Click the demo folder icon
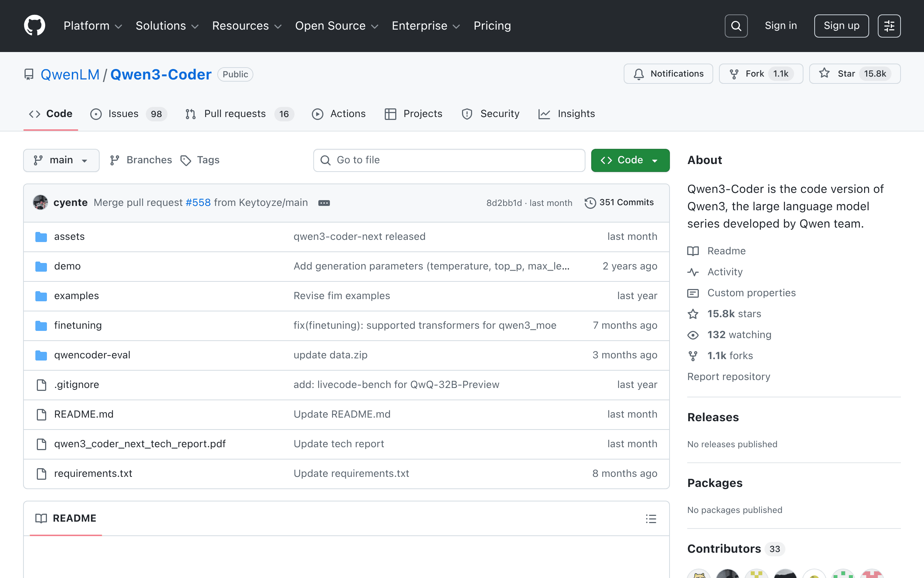 [x=41, y=266]
